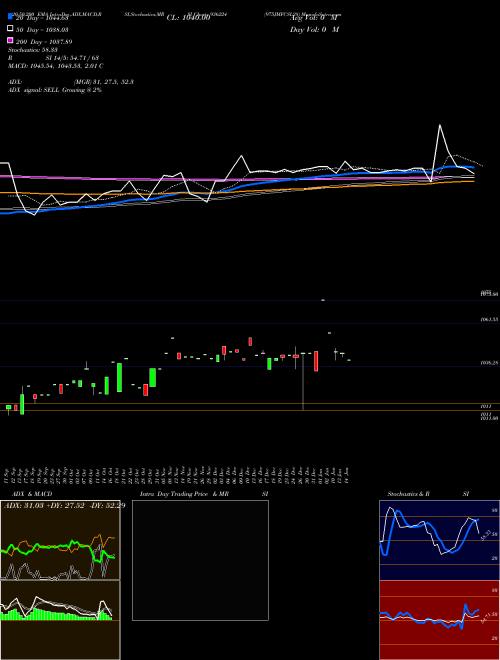Click the '11 Sep' date axis label

point(8,475)
